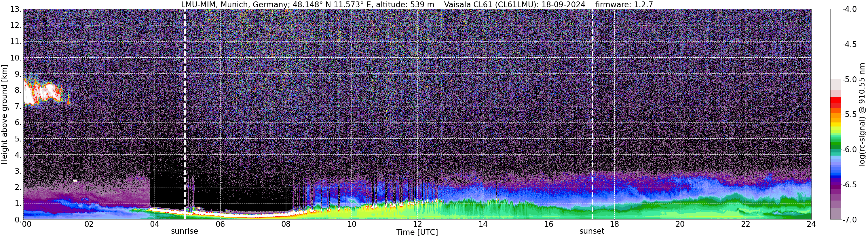Click the 'sunset' label below the time axis

click(x=592, y=231)
